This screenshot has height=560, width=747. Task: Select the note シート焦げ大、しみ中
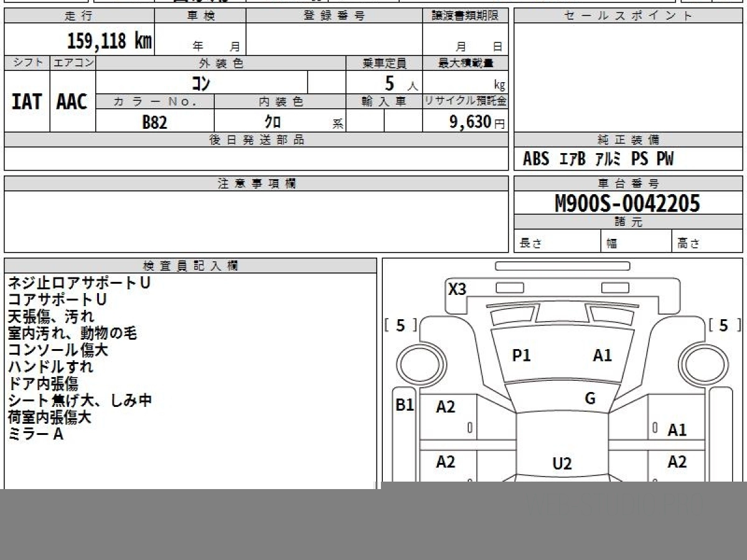click(80, 400)
